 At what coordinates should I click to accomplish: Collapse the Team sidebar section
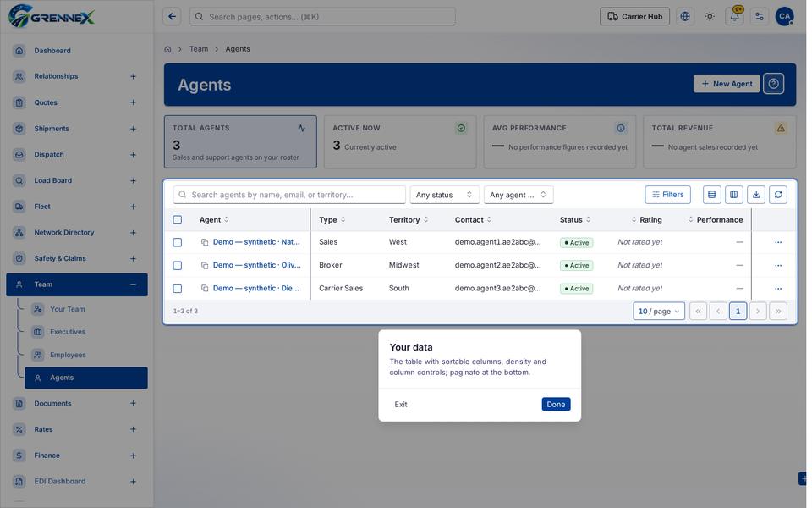point(133,284)
